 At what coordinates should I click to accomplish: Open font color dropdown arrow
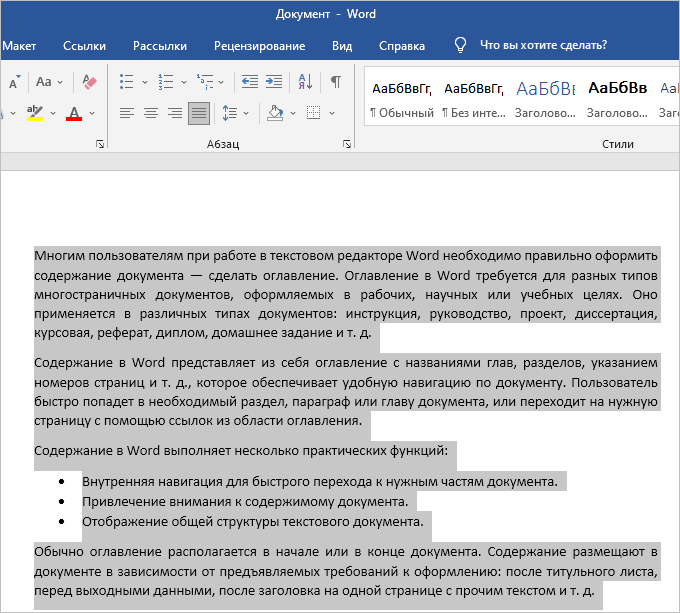92,113
